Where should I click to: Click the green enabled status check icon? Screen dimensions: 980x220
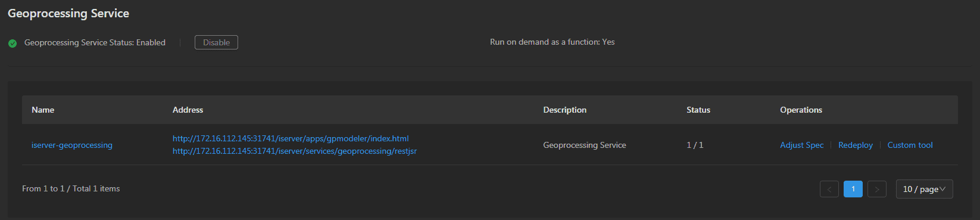(13, 43)
